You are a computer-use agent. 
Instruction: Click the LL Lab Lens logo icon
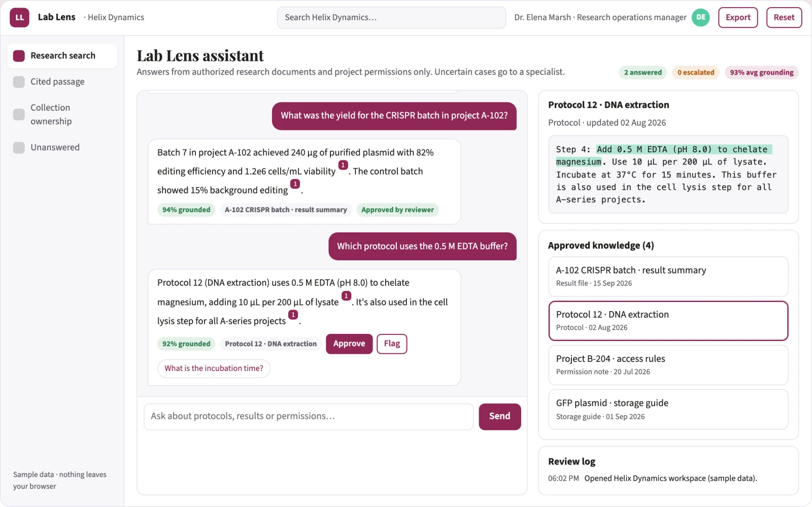click(x=19, y=17)
